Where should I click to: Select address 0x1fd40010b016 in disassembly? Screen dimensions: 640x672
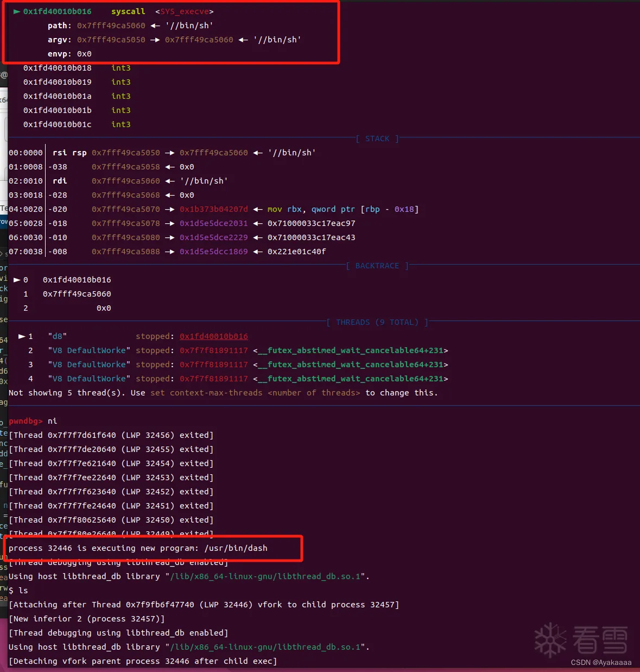[57, 11]
